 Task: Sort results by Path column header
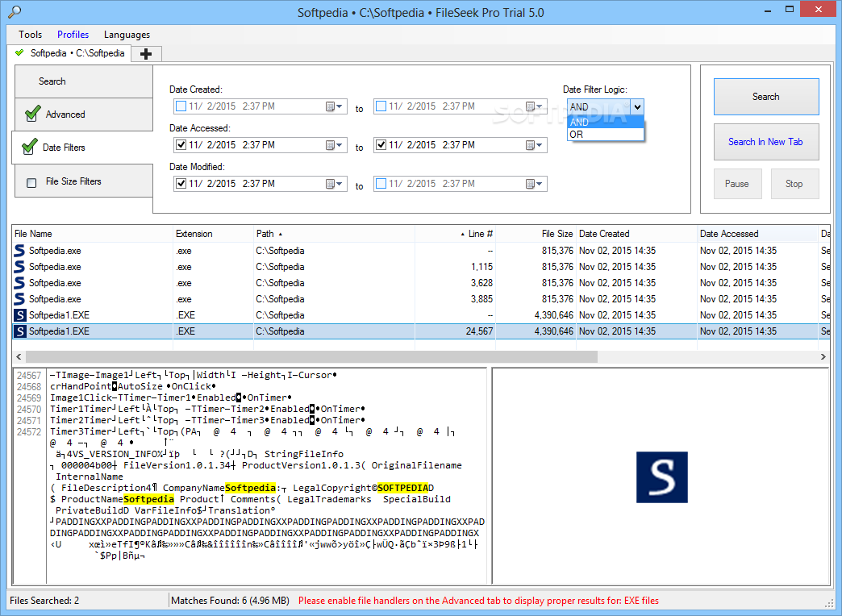click(334, 234)
